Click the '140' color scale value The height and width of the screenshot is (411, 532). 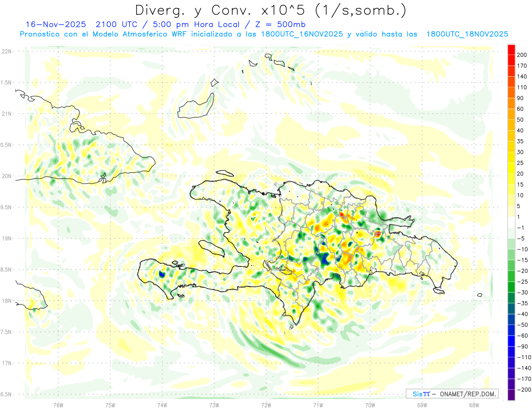523,76
